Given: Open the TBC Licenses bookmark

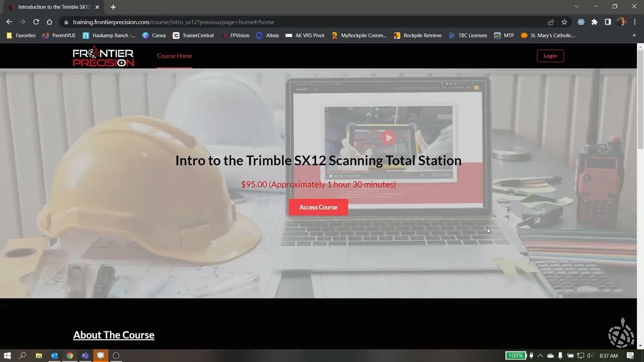Looking at the screenshot, I should [x=467, y=36].
